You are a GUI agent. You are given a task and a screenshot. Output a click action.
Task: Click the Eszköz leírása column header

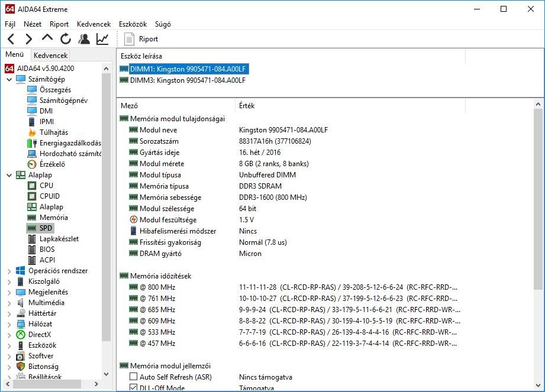(291, 56)
